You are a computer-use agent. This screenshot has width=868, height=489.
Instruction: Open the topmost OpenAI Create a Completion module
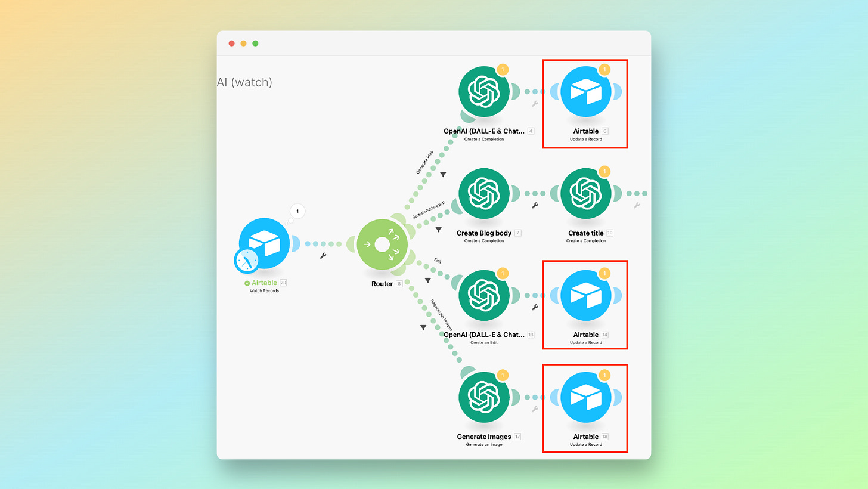click(x=484, y=91)
